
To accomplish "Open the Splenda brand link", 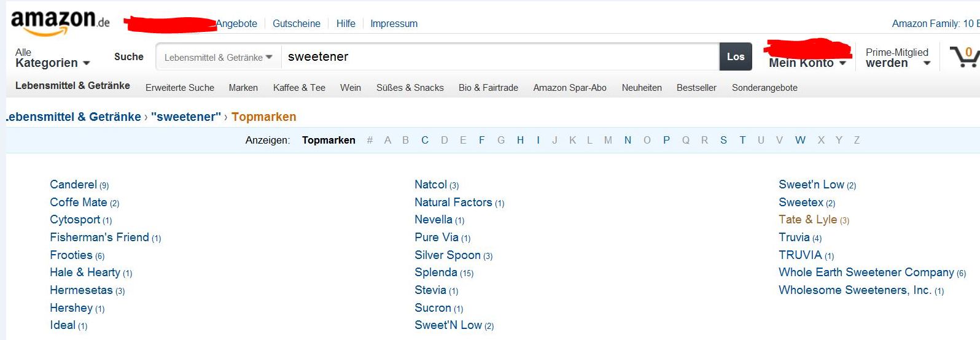I will tap(436, 272).
